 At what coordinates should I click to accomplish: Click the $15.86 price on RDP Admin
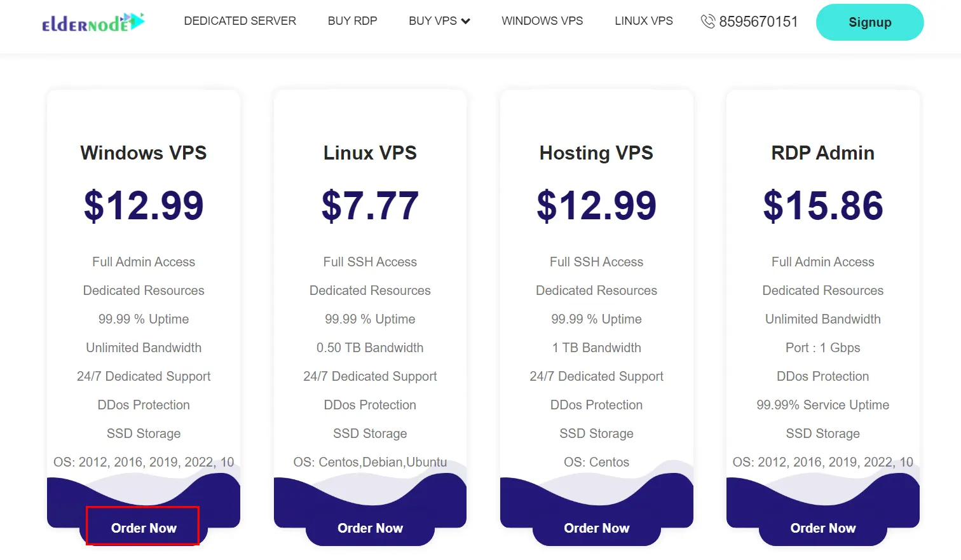coord(822,205)
